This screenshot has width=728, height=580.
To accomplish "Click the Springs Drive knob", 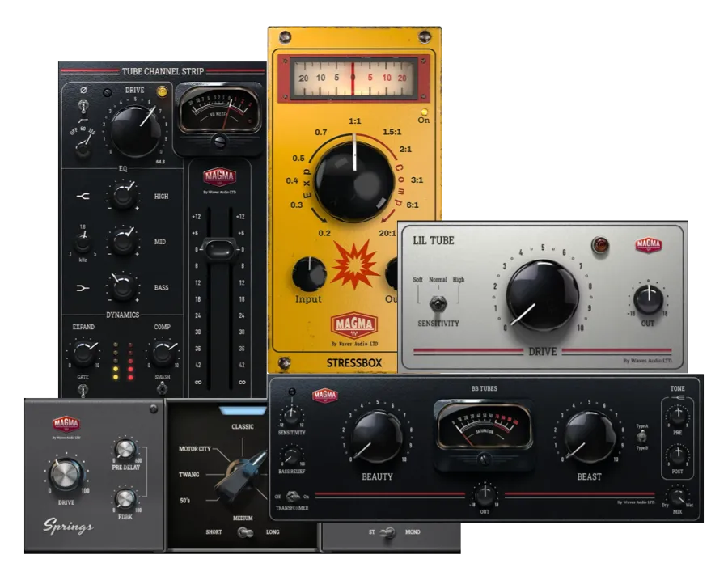I will point(66,476).
